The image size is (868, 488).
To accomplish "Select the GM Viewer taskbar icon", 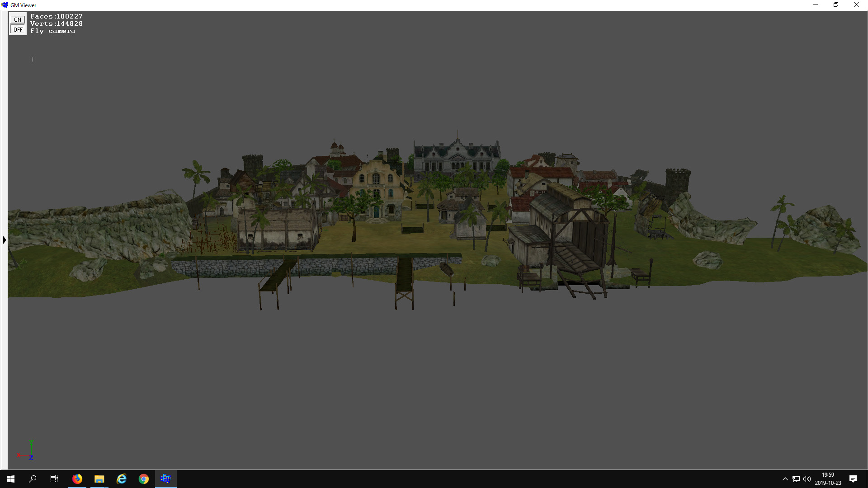I will tap(166, 479).
